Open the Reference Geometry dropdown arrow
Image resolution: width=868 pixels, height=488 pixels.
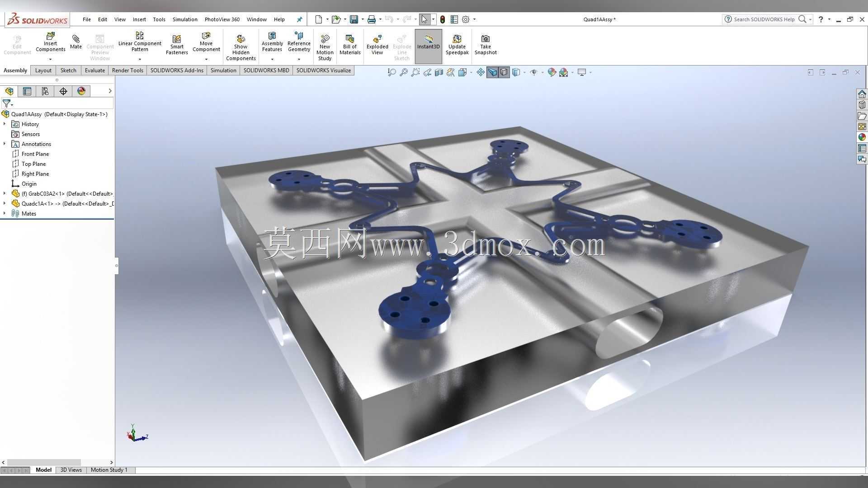click(x=299, y=59)
